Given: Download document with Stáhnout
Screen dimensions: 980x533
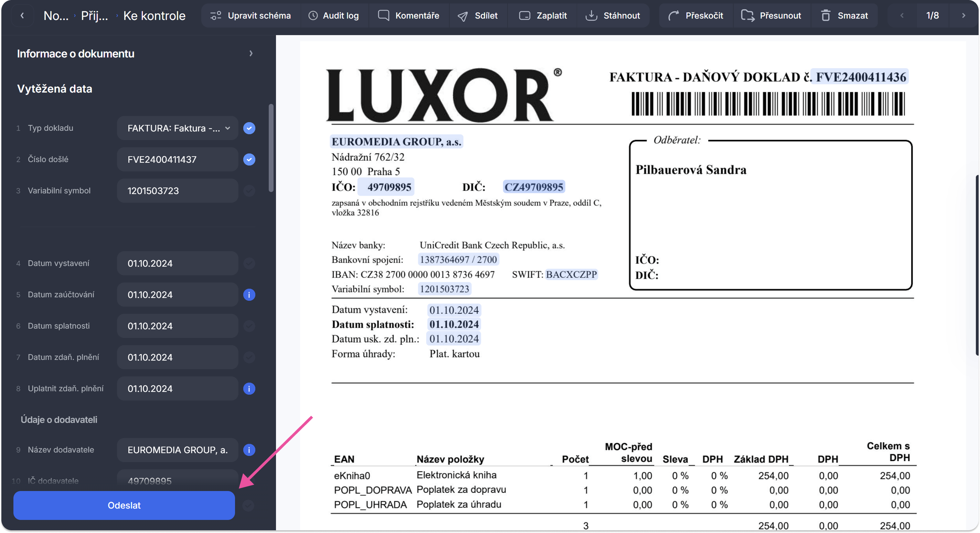Looking at the screenshot, I should click(x=613, y=15).
